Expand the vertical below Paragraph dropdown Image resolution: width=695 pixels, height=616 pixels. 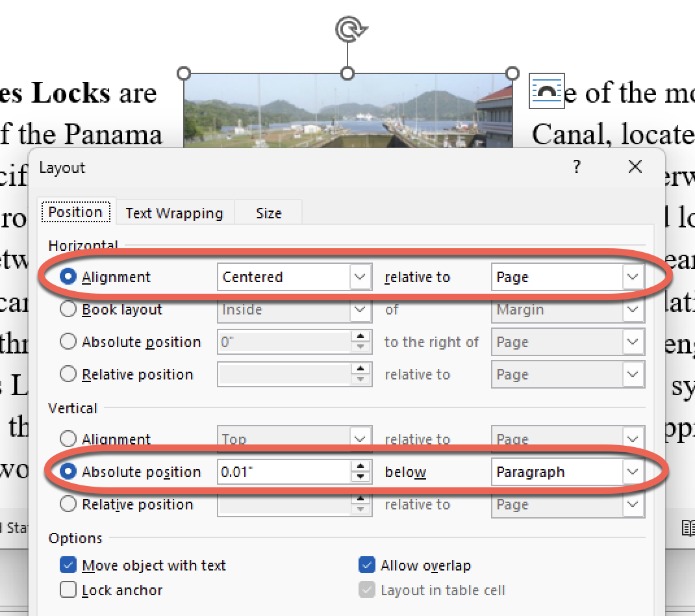(x=633, y=472)
